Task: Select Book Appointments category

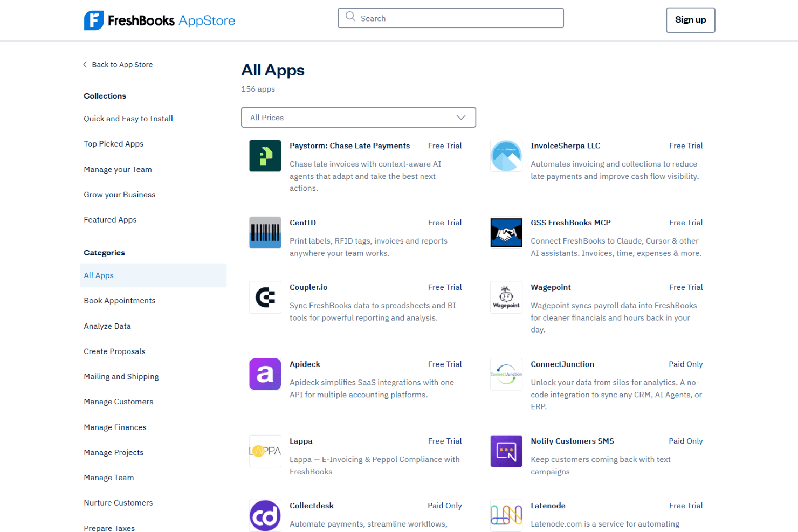Action: coord(120,301)
